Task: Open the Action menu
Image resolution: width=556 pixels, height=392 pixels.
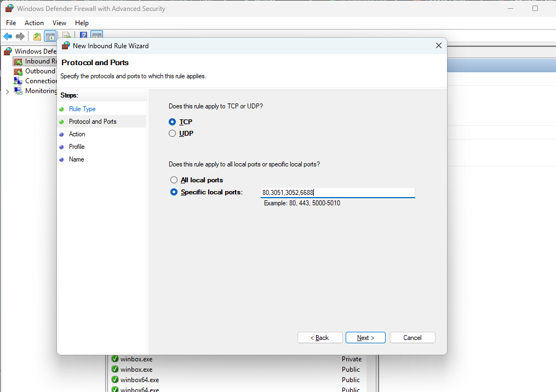Action: [x=34, y=22]
